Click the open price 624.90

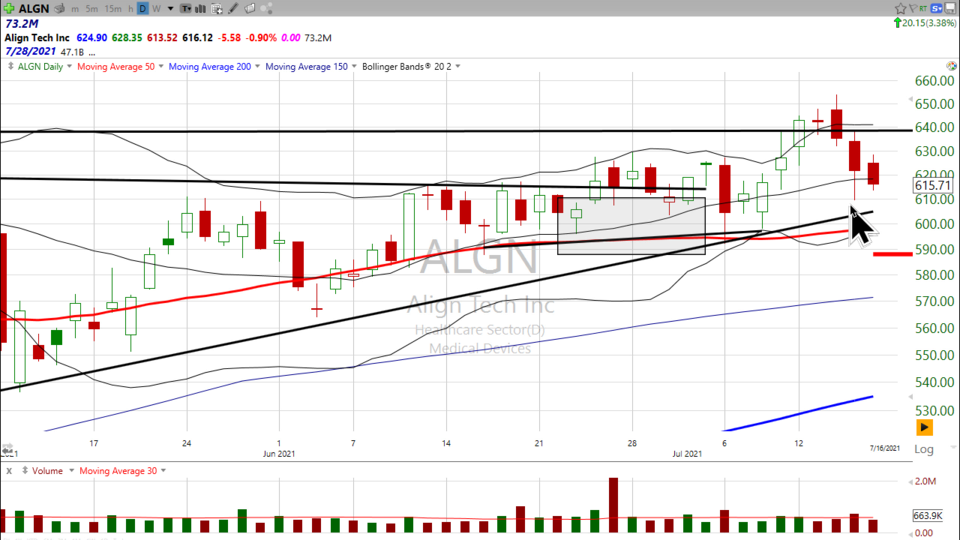pyautogui.click(x=92, y=38)
